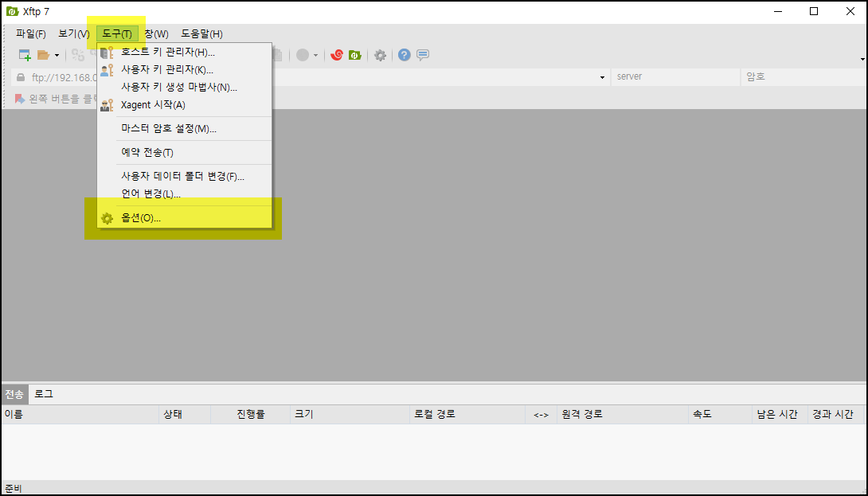The height and width of the screenshot is (496, 868).
Task: Select 언어 변경(L)... menu entry
Action: pos(184,193)
